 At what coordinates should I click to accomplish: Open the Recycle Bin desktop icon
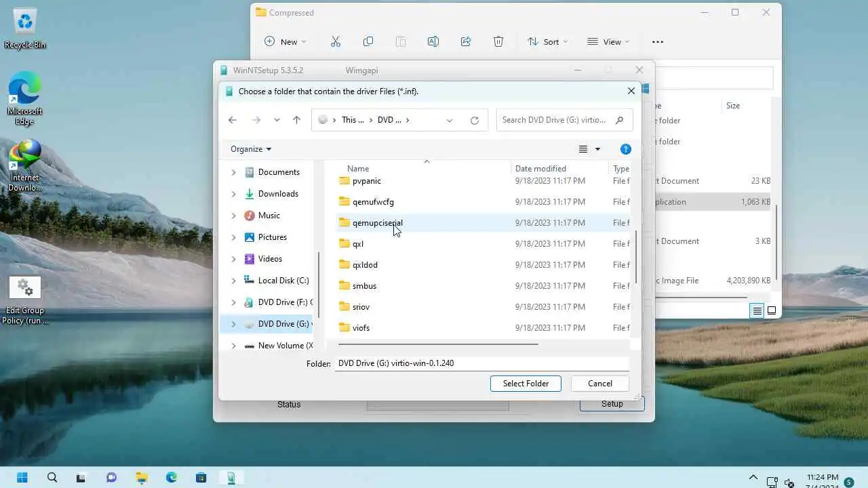tap(25, 29)
